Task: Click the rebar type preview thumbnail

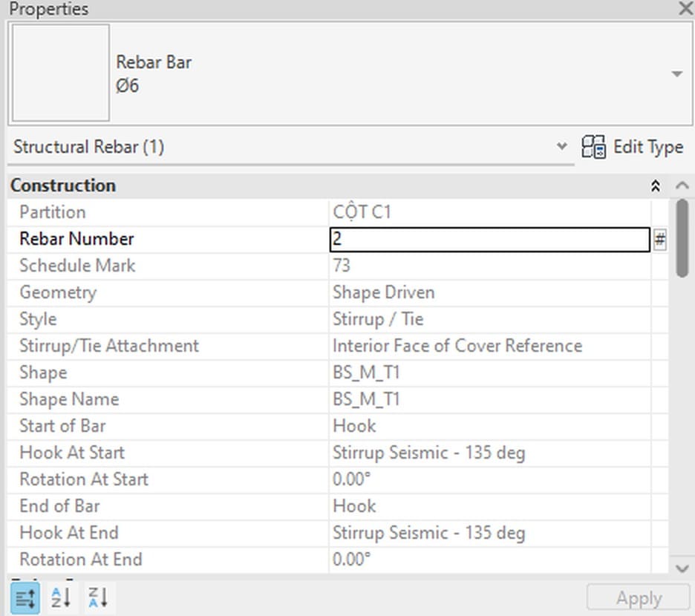Action: 61,73
